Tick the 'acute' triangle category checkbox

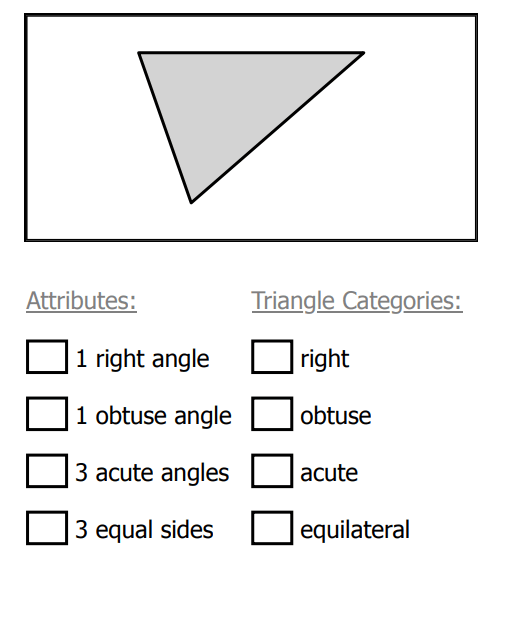tap(272, 471)
